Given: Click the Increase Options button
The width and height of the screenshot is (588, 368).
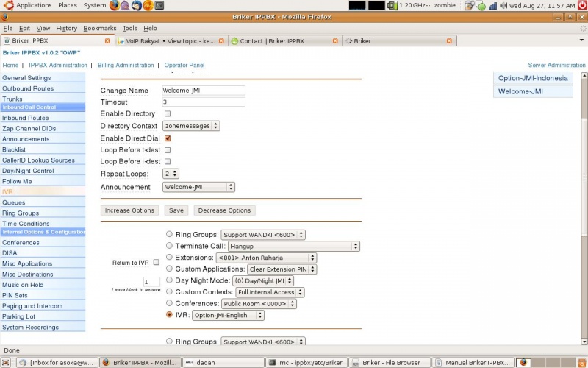Looking at the screenshot, I should tap(129, 210).
